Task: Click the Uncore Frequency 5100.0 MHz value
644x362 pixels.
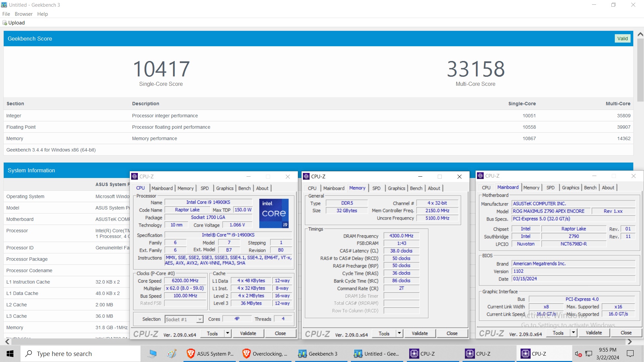Action: pos(437,218)
